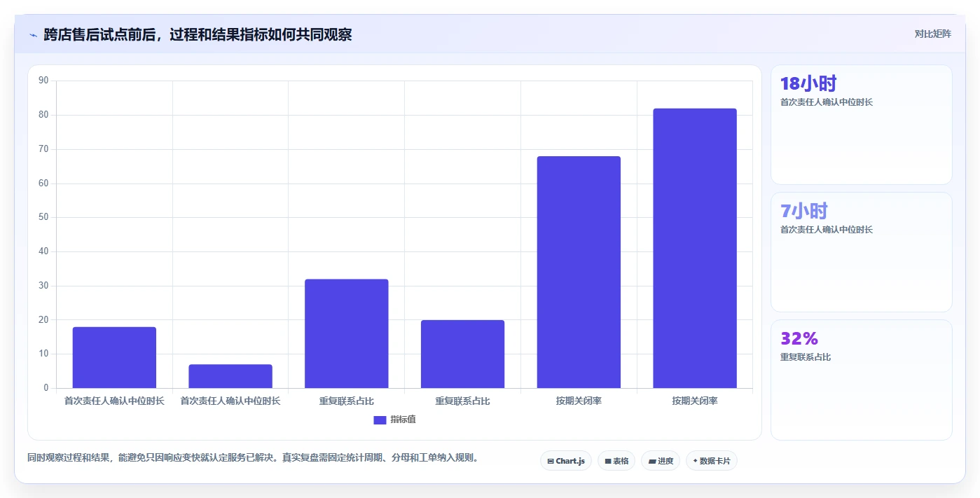Open the 18小时 data card

(x=862, y=125)
